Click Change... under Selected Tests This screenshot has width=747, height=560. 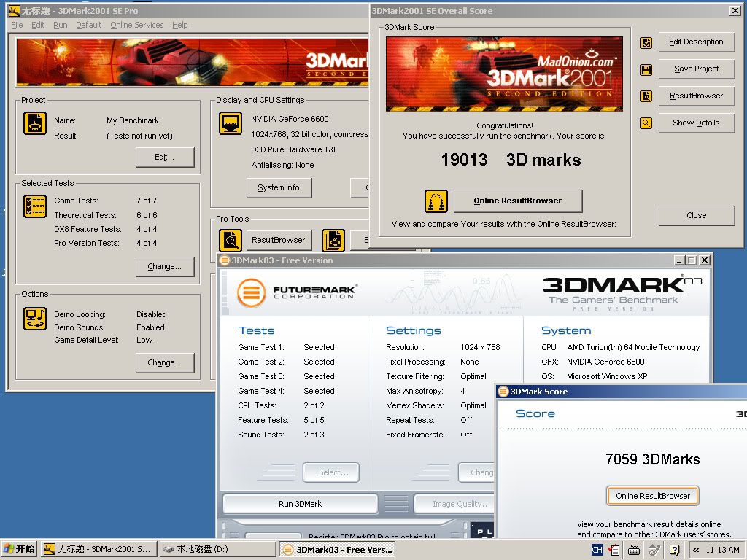165,267
